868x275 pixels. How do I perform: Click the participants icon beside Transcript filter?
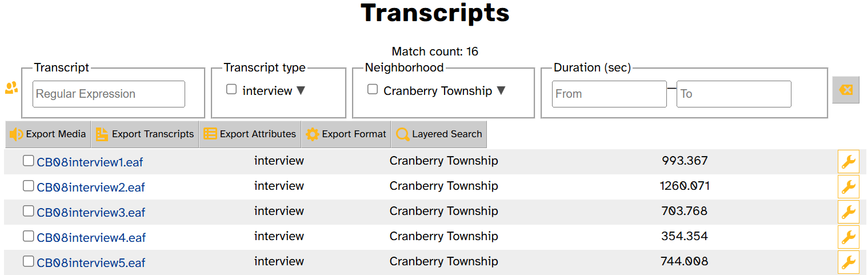coord(11,88)
